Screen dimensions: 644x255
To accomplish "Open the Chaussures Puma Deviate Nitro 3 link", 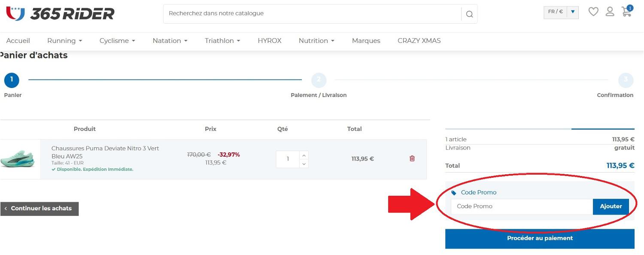I will pyautogui.click(x=105, y=148).
